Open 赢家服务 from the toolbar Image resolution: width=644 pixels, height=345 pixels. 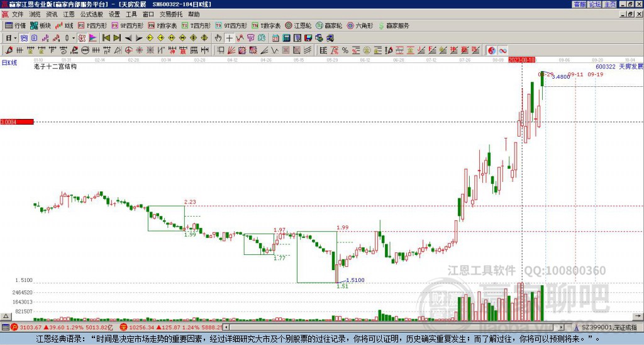pyautogui.click(x=394, y=25)
